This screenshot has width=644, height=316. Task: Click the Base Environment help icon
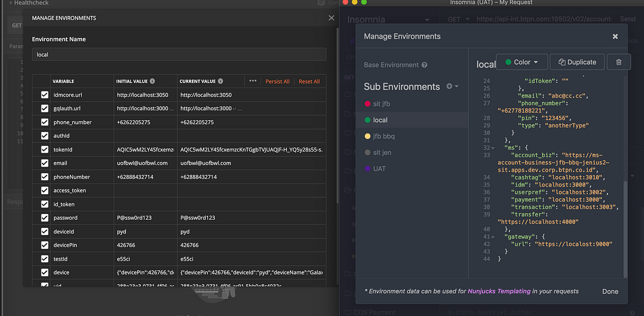(425, 65)
